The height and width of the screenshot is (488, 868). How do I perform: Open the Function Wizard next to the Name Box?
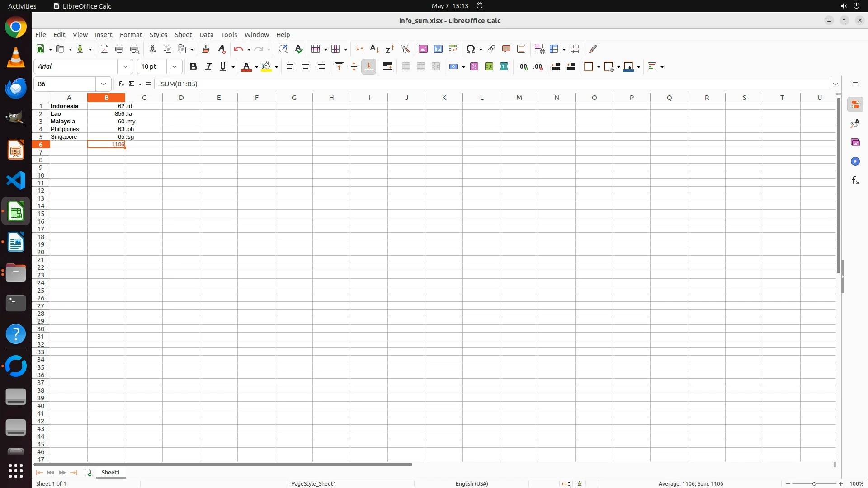pyautogui.click(x=121, y=84)
